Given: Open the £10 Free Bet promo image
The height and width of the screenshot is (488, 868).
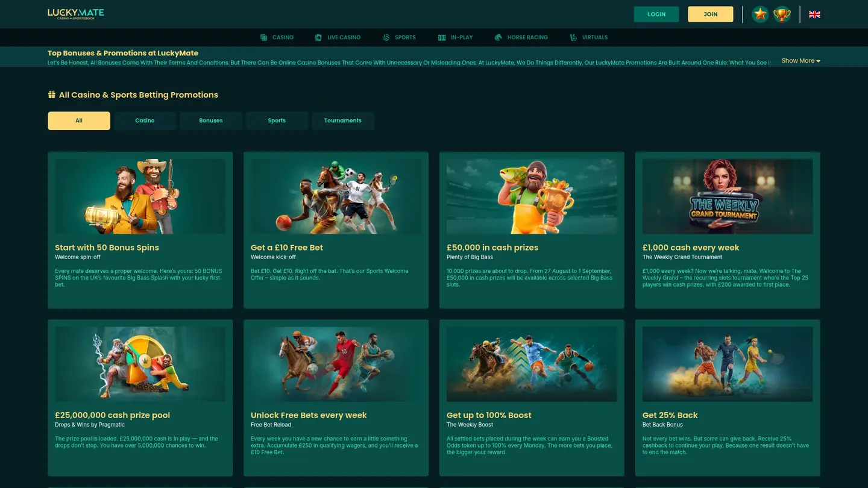Looking at the screenshot, I should [336, 196].
